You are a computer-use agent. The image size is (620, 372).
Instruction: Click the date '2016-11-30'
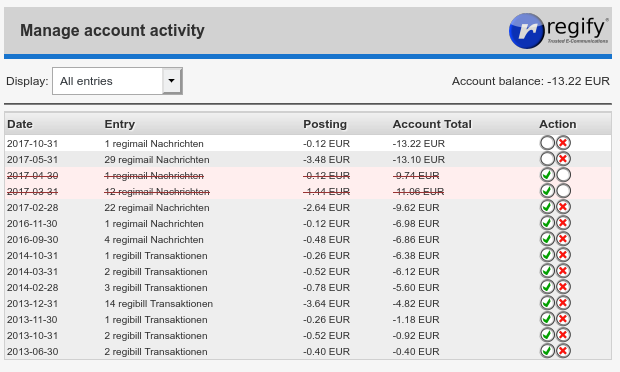pos(32,224)
